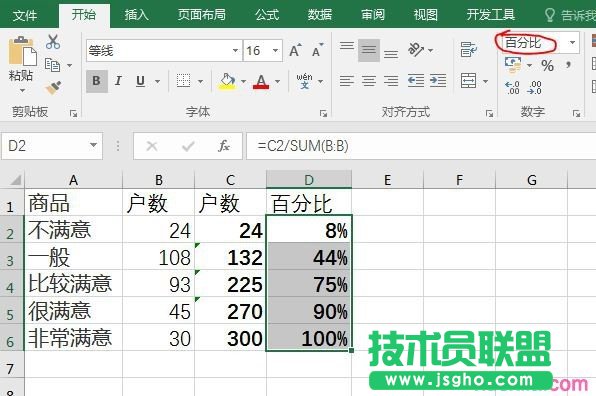
Task: Apply the red font color A
Action: pyautogui.click(x=261, y=81)
